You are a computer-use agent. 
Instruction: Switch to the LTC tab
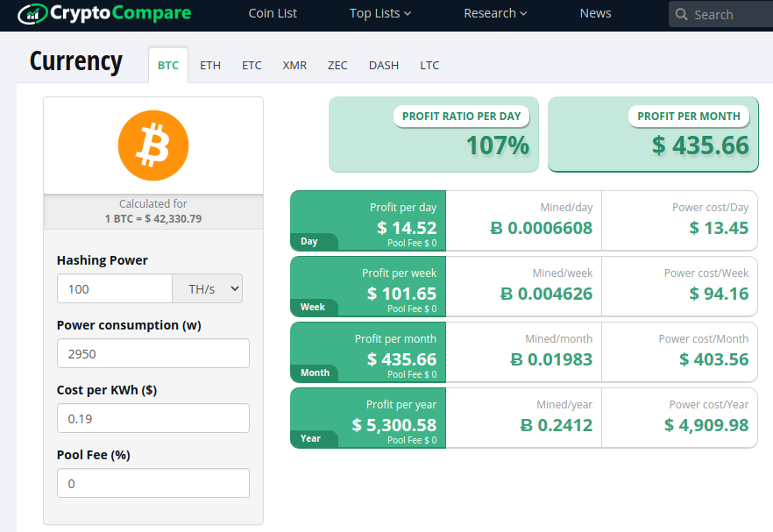[x=429, y=65]
